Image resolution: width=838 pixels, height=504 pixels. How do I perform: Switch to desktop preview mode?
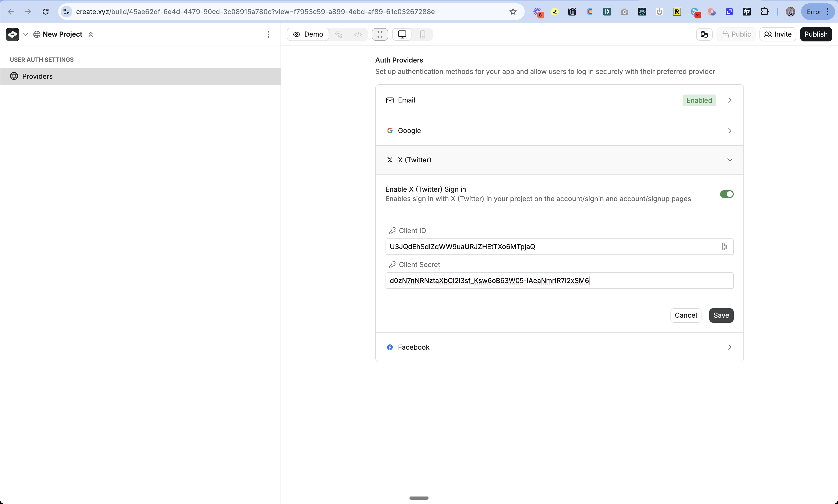402,34
